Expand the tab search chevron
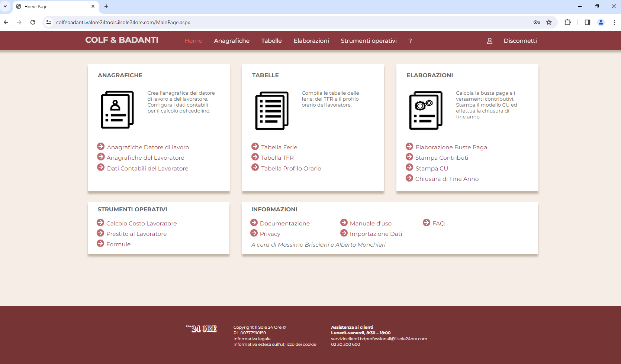This screenshot has width=621, height=364. coord(5,6)
